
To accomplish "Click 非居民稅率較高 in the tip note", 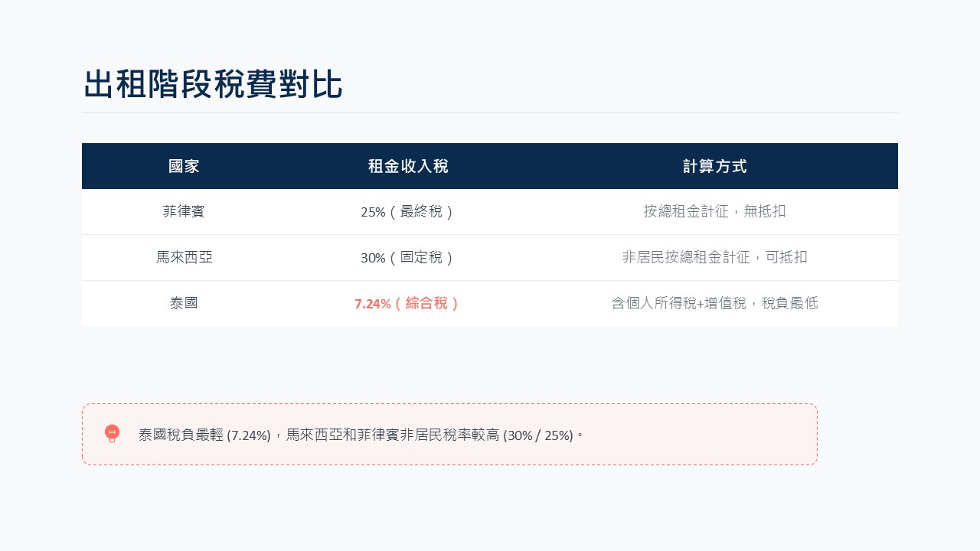I will (449, 435).
